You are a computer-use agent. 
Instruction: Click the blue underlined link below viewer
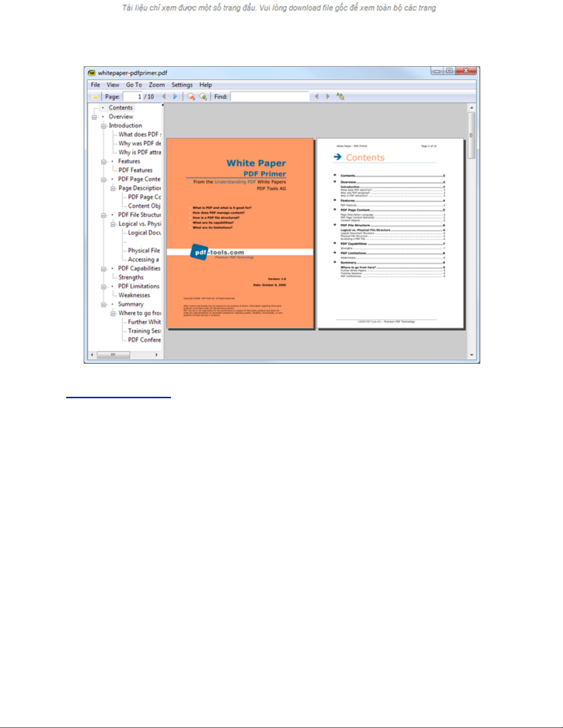(119, 397)
